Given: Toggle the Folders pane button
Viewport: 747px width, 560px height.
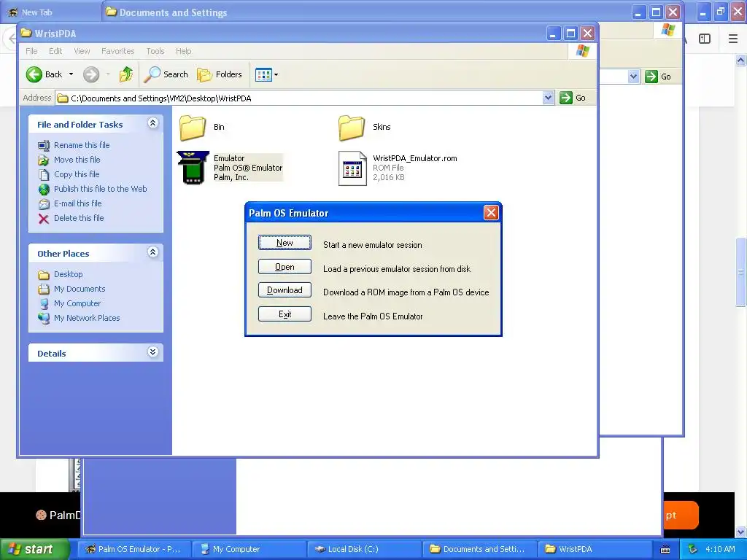Looking at the screenshot, I should [x=220, y=74].
